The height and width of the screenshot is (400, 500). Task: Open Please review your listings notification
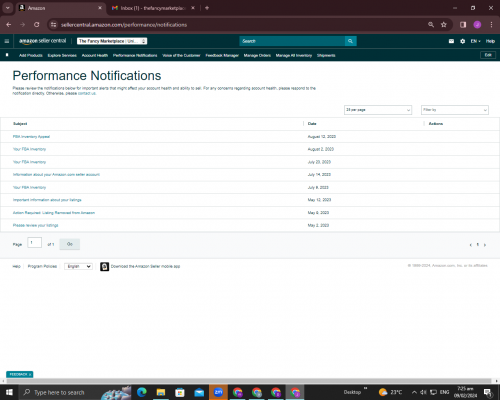pos(35,225)
